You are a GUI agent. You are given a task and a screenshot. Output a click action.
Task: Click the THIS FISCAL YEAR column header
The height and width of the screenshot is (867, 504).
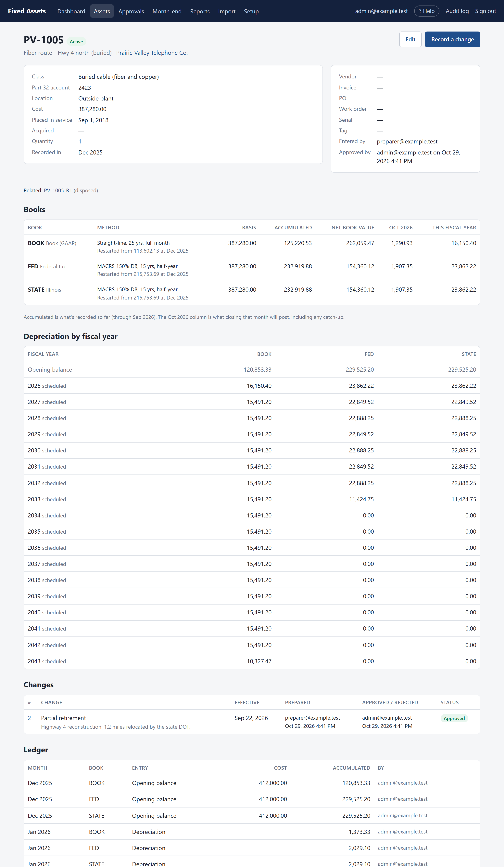454,227
